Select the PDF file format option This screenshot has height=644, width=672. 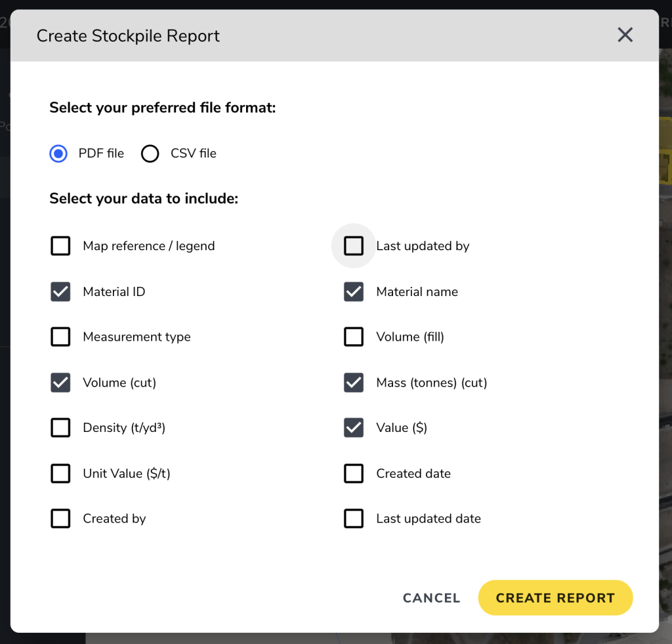click(x=58, y=154)
